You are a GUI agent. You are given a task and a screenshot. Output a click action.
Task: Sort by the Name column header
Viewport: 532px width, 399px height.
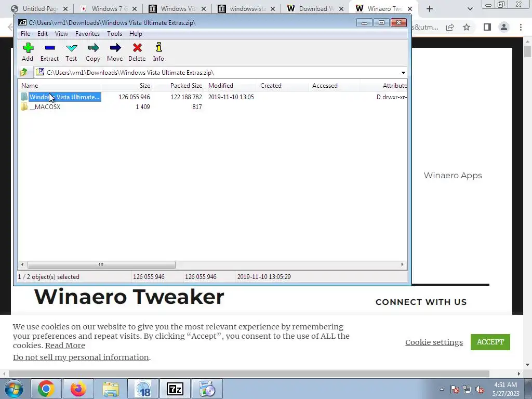[x=60, y=86]
